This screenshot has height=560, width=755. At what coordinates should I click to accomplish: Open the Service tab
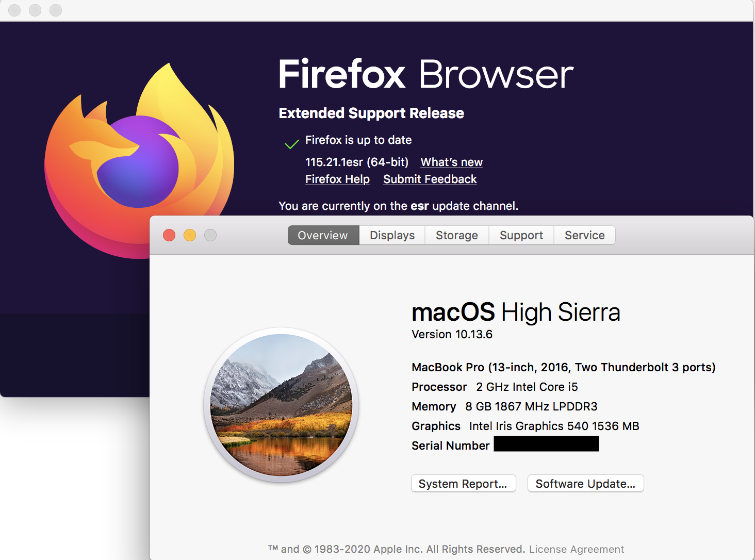coord(584,235)
